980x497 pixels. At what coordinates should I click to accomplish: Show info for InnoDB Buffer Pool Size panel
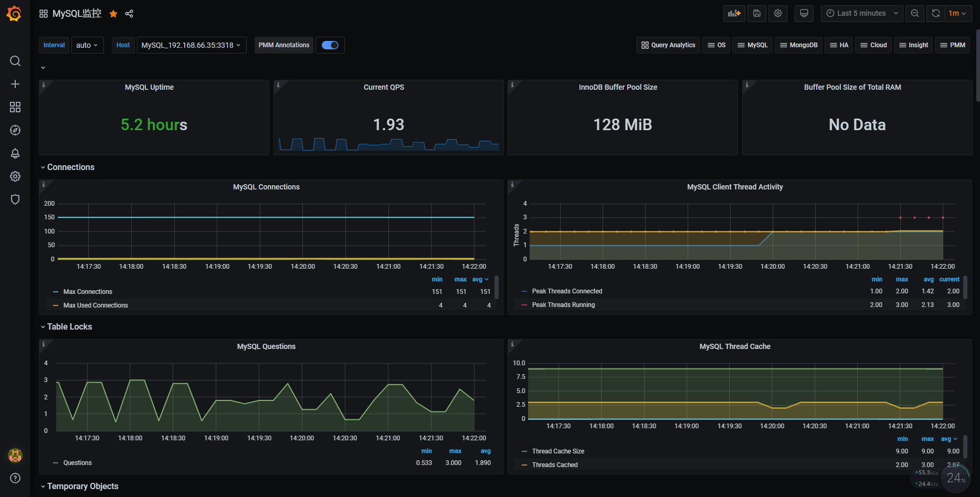(x=512, y=84)
